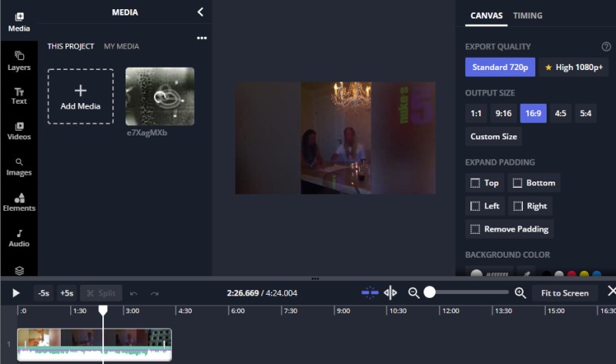Toggle the timeline snapping icon

tap(370, 292)
